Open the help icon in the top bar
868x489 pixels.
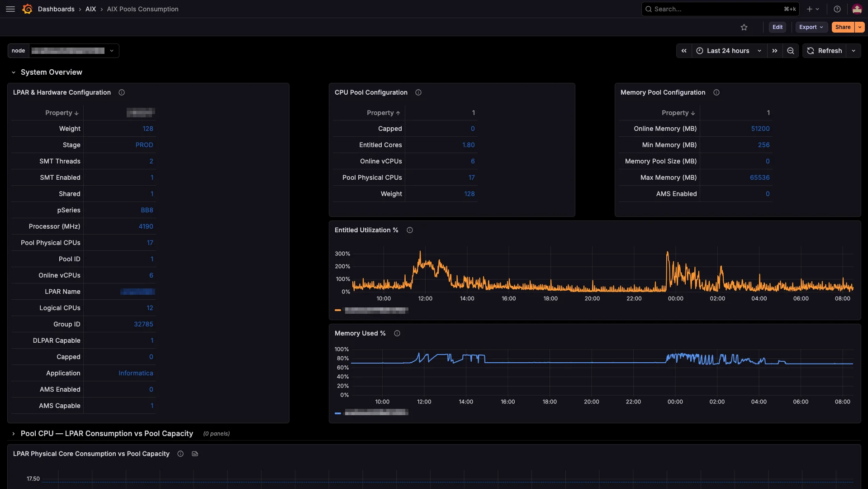(x=837, y=9)
